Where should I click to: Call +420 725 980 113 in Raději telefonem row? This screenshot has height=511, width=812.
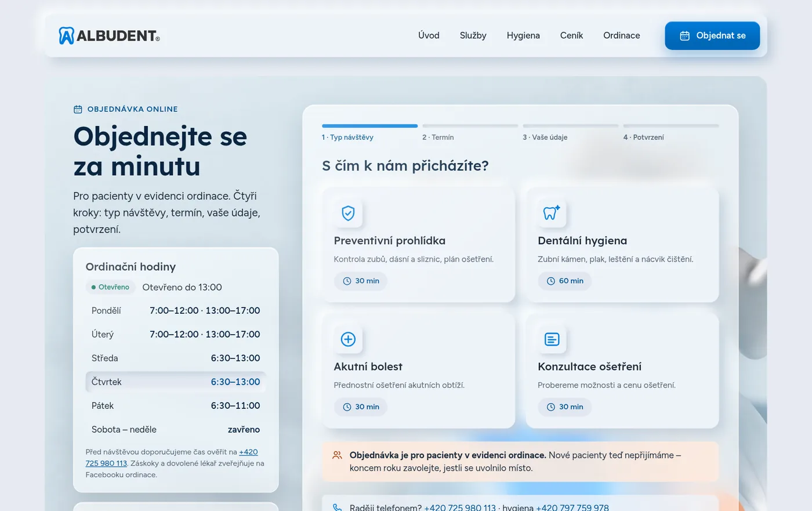tap(460, 508)
